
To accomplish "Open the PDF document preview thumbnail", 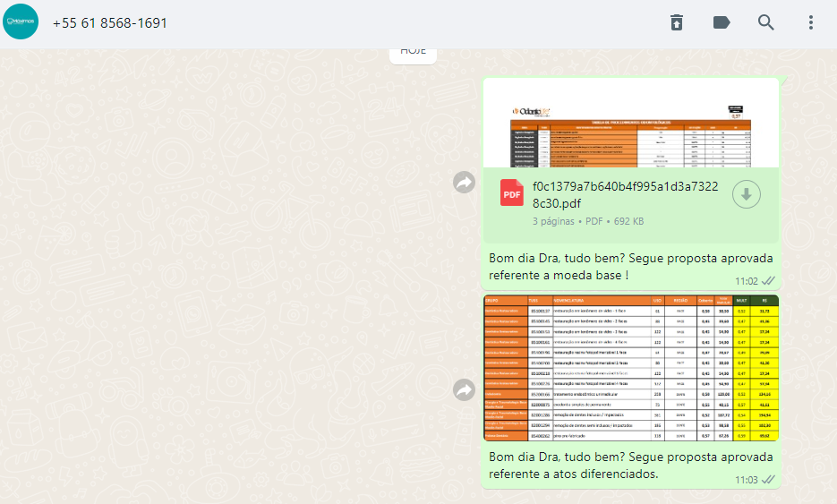I will coord(630,125).
